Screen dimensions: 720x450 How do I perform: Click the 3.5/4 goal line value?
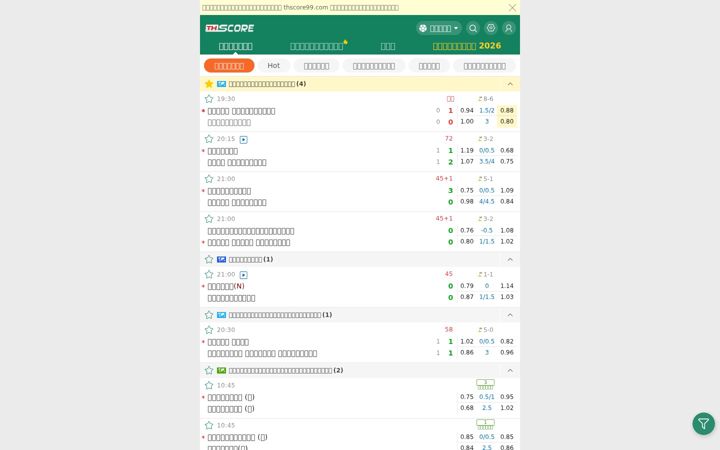(487, 161)
